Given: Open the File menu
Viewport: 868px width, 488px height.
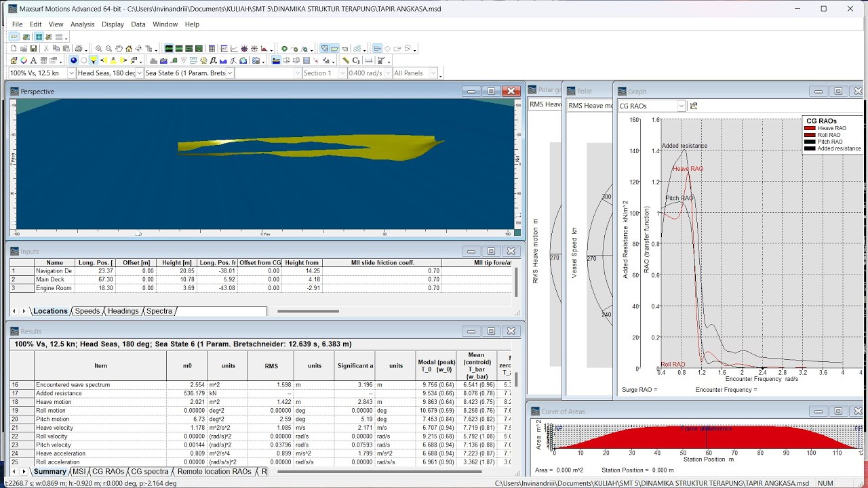Looking at the screenshot, I should pyautogui.click(x=17, y=24).
